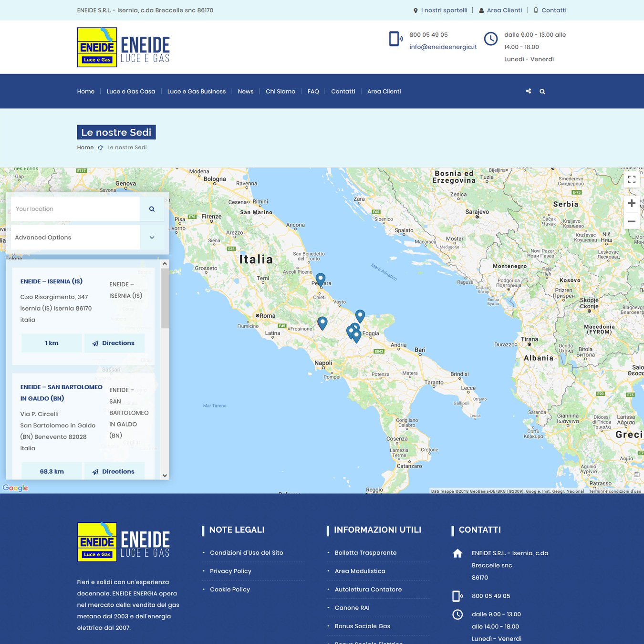This screenshot has height=644, width=644.
Task: Click the clock icon in the header
Action: (491, 39)
